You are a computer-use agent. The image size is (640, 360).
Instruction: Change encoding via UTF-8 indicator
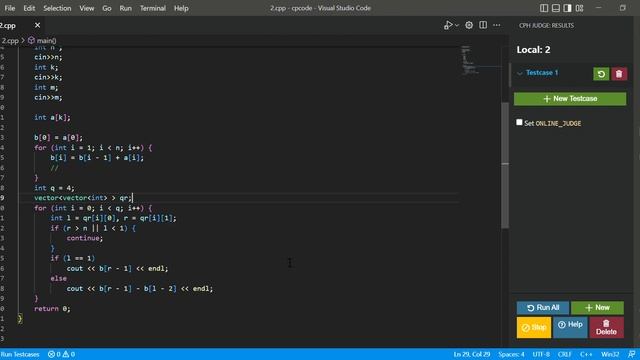click(x=541, y=354)
